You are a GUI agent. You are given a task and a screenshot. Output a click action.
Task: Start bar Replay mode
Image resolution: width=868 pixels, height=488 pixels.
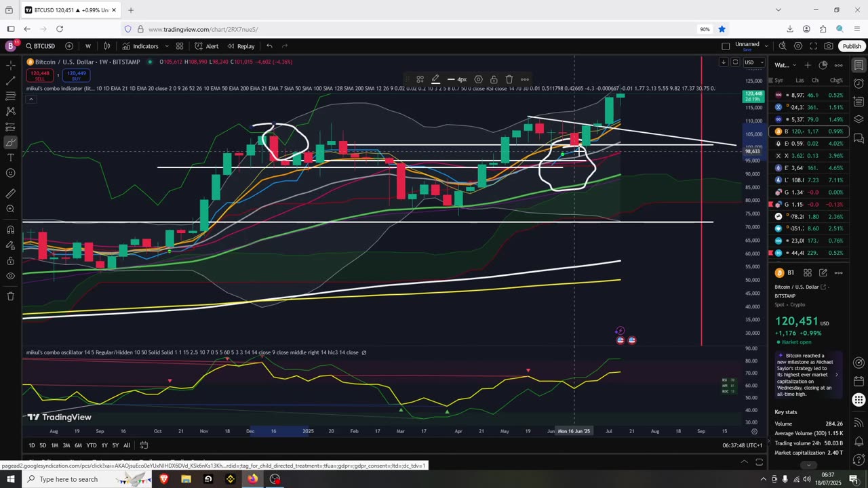click(241, 46)
